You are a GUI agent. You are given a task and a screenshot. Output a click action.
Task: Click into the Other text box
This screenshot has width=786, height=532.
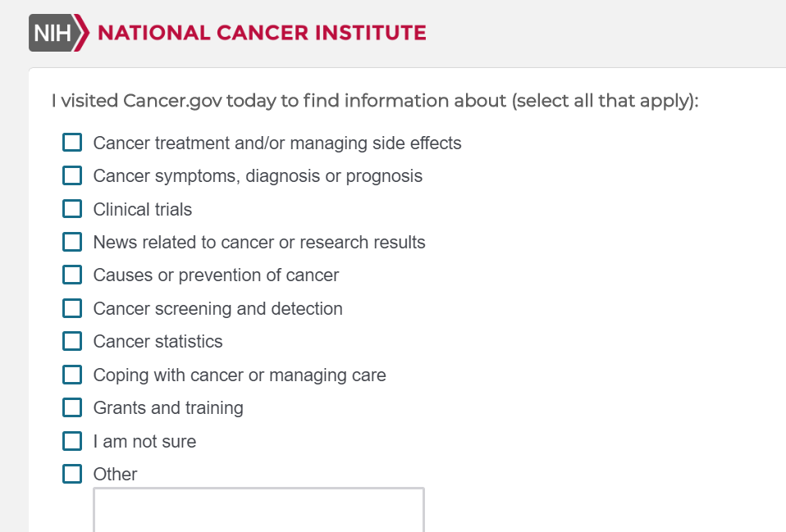click(x=258, y=510)
